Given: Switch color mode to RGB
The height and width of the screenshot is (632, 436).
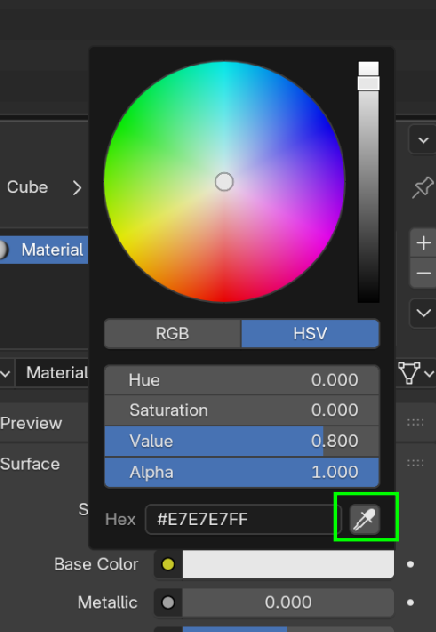Looking at the screenshot, I should pos(172,334).
